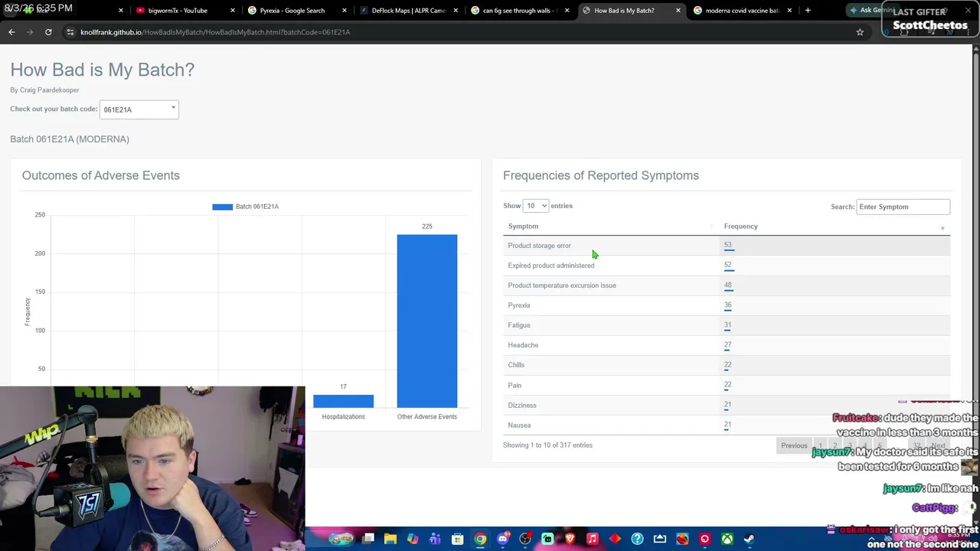Reload the page with the refresh icon

coord(48,32)
